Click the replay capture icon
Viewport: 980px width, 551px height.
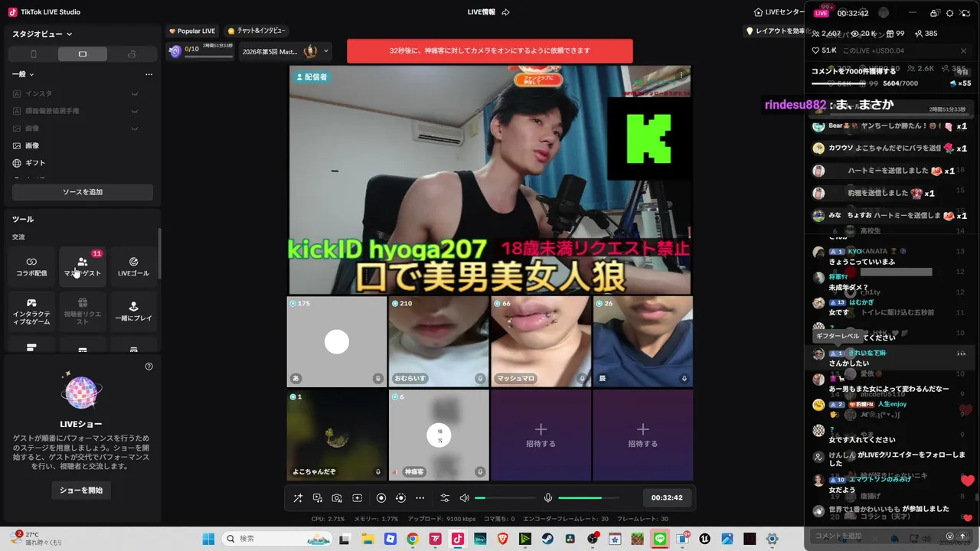(x=400, y=498)
